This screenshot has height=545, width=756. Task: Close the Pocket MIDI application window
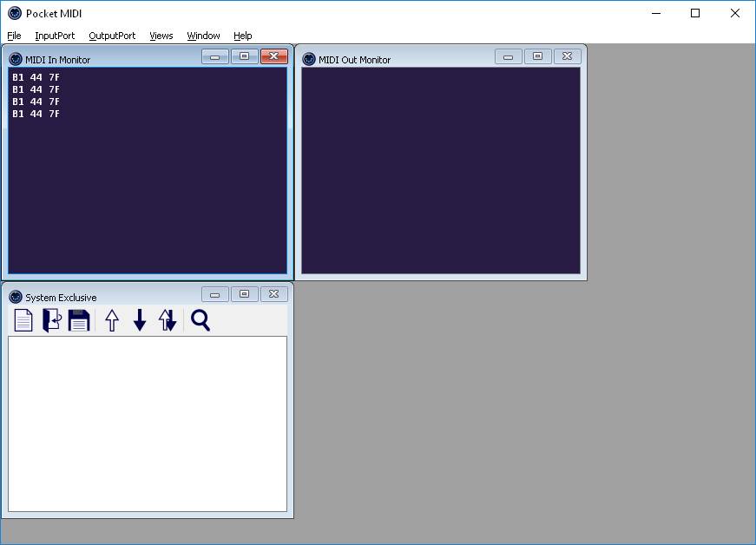(735, 14)
